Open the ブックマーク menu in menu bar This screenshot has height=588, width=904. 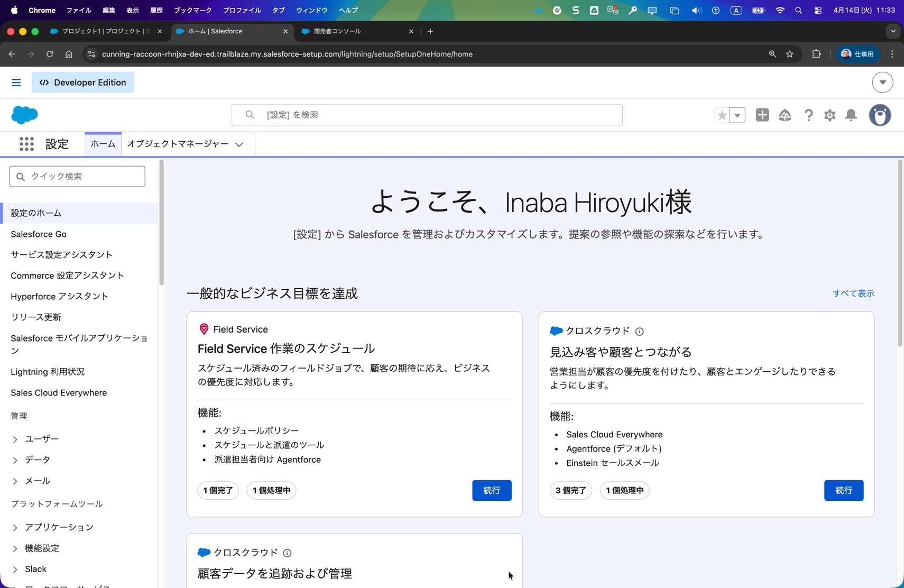tap(192, 10)
